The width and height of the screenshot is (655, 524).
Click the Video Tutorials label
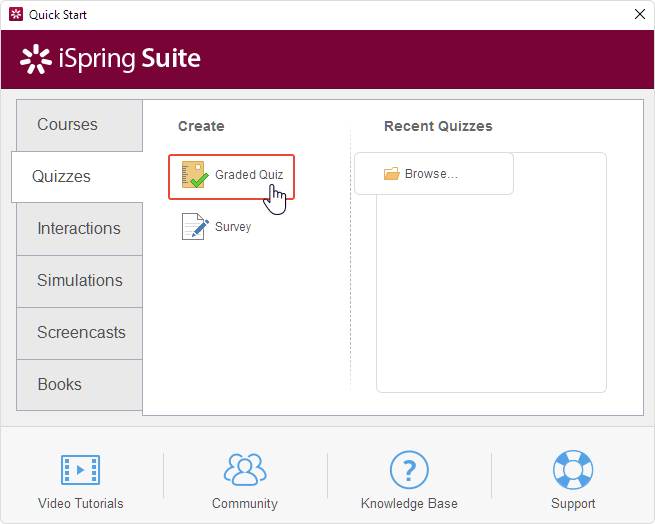(81, 504)
